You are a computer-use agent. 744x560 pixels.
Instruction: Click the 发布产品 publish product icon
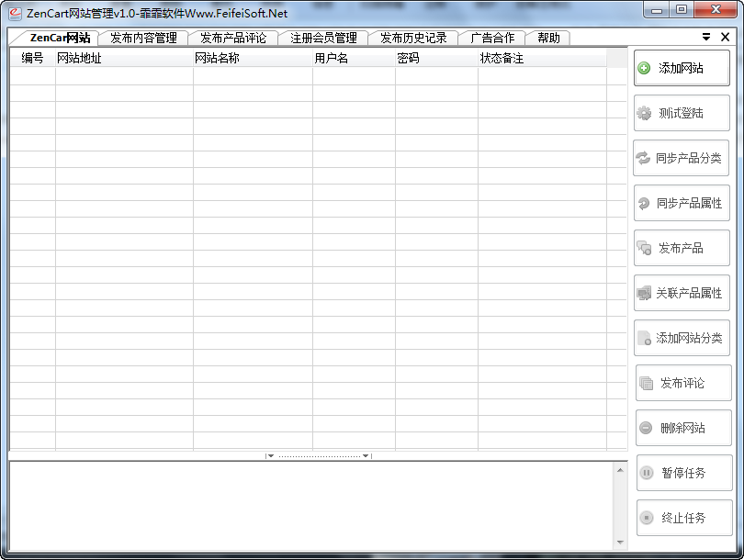(x=644, y=248)
